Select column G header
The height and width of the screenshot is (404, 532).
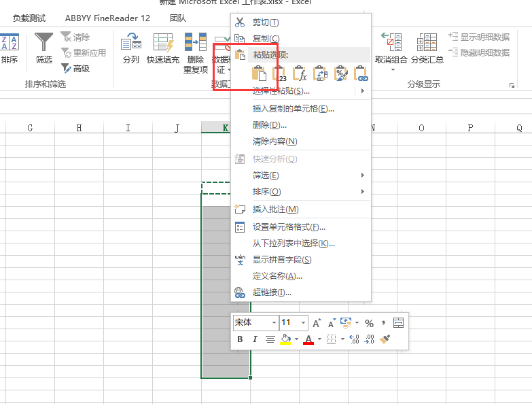click(30, 128)
